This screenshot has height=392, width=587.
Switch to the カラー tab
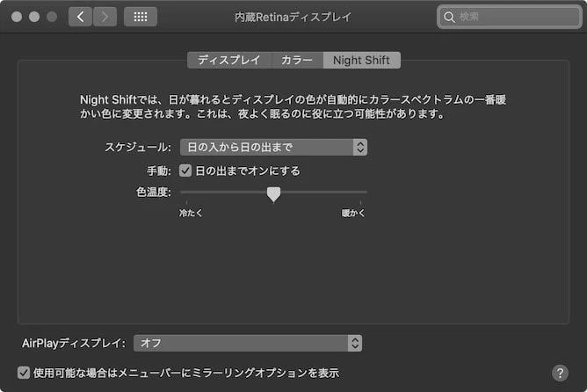(297, 60)
